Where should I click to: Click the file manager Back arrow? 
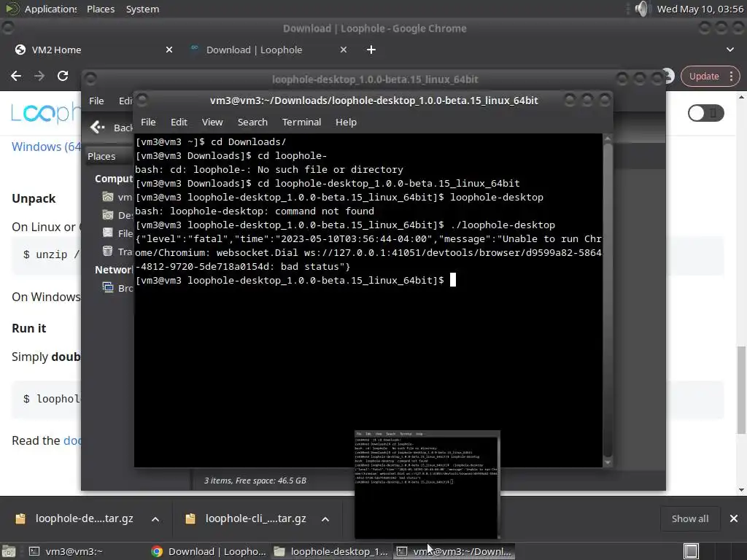[98, 127]
